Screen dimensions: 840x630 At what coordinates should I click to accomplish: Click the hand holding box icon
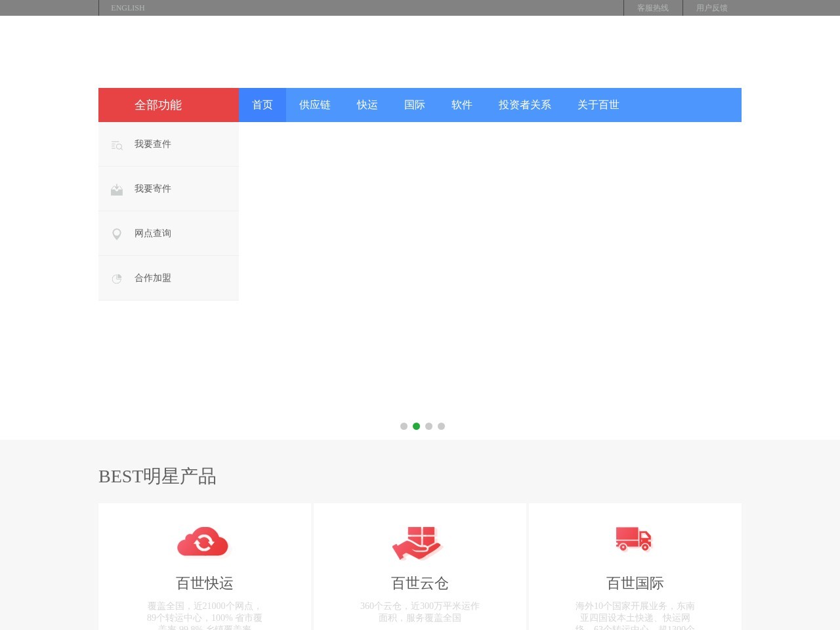[417, 543]
